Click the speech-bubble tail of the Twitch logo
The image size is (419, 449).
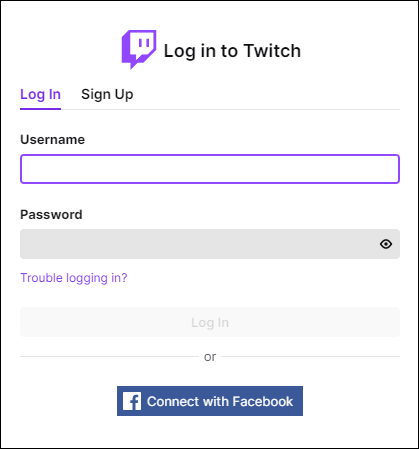pos(134,64)
